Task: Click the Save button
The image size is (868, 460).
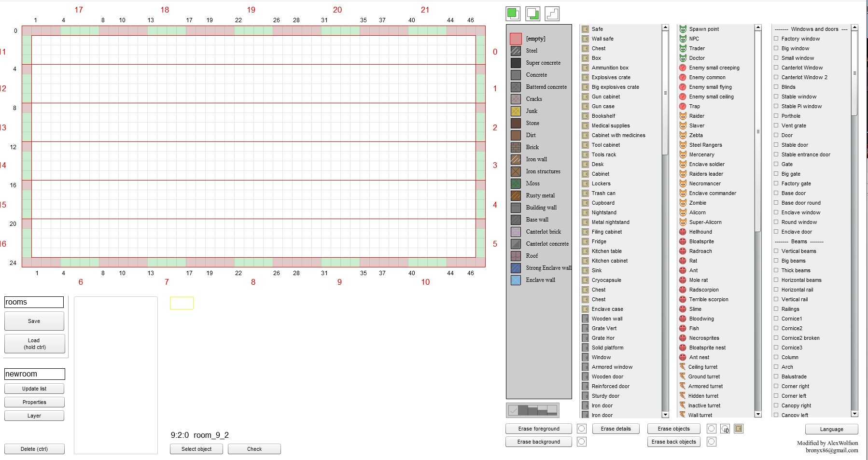Action: pyautogui.click(x=34, y=321)
